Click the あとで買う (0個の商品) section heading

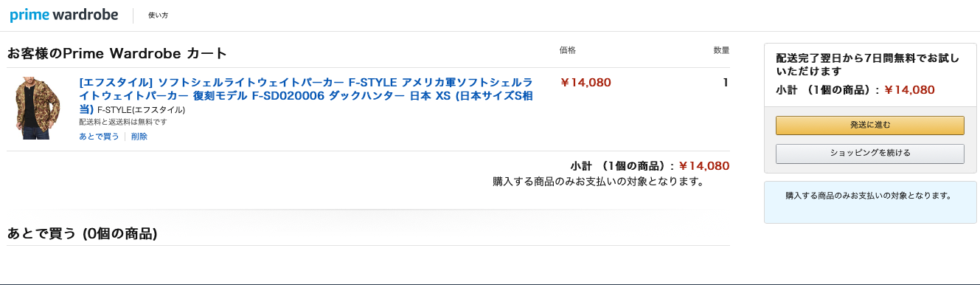click(82, 234)
